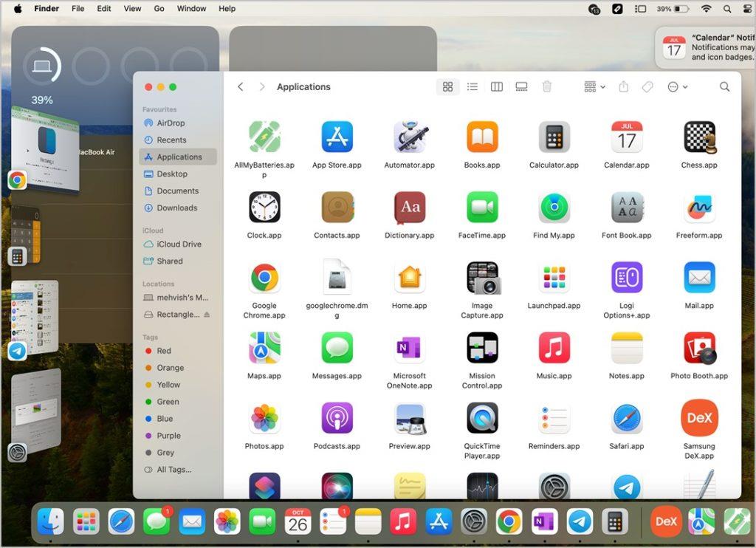
Task: Go back in Finder navigation
Action: pos(241,87)
